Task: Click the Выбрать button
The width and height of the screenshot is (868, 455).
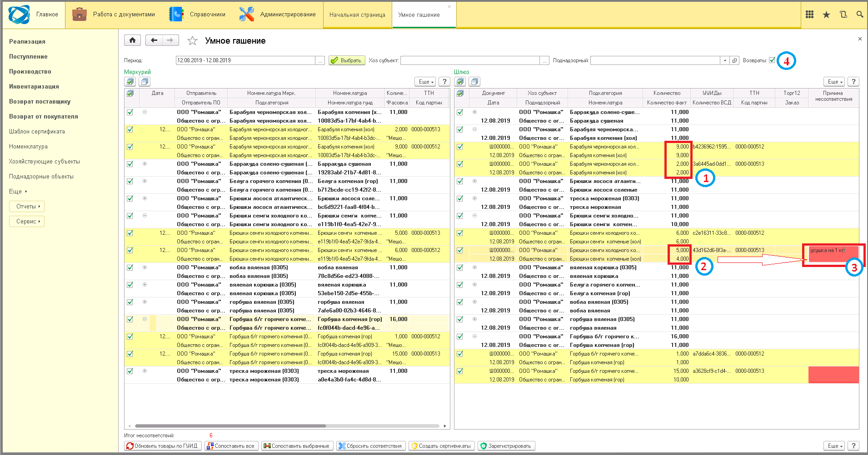Action: [x=347, y=60]
